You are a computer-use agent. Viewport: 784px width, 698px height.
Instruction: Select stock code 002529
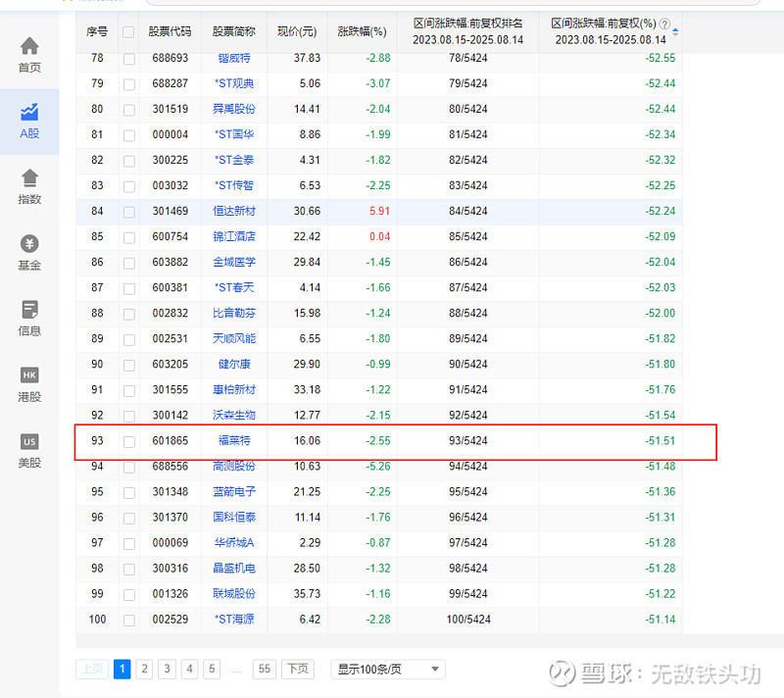pyautogui.click(x=170, y=619)
